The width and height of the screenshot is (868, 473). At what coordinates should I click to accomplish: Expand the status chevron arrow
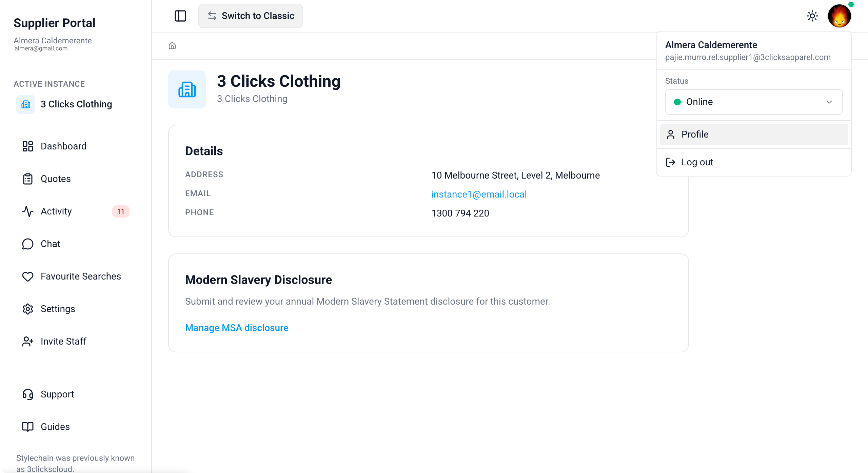pyautogui.click(x=829, y=102)
